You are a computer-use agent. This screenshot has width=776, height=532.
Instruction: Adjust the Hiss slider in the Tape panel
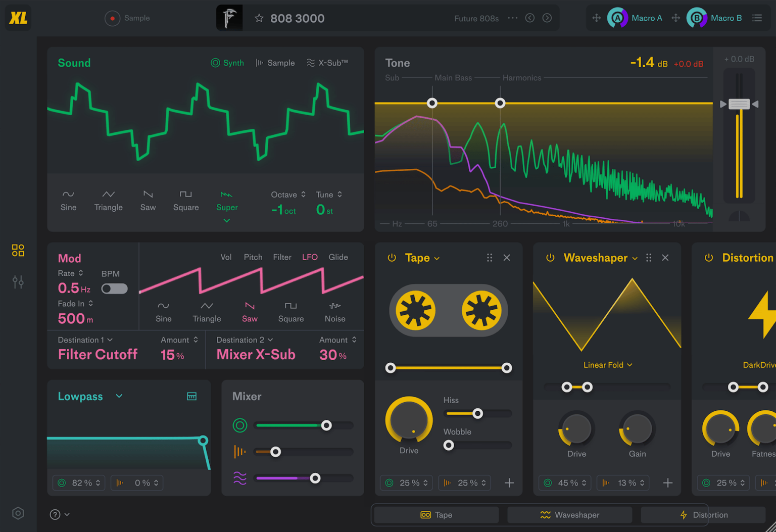pyautogui.click(x=477, y=413)
